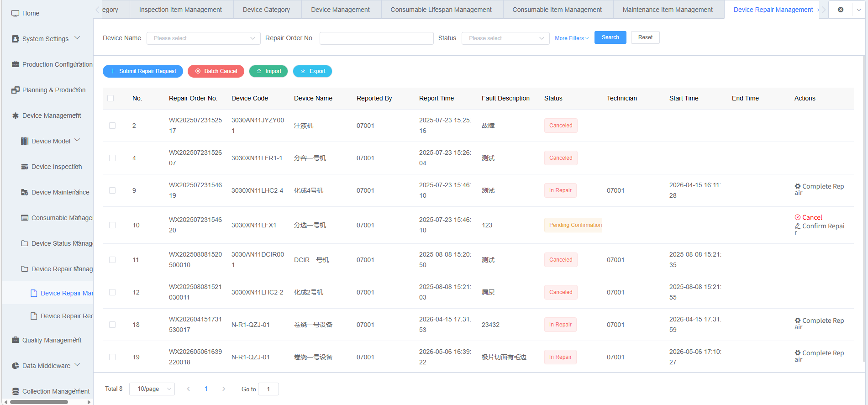
Task: Click the System Settings sidebar icon
Action: (16, 39)
